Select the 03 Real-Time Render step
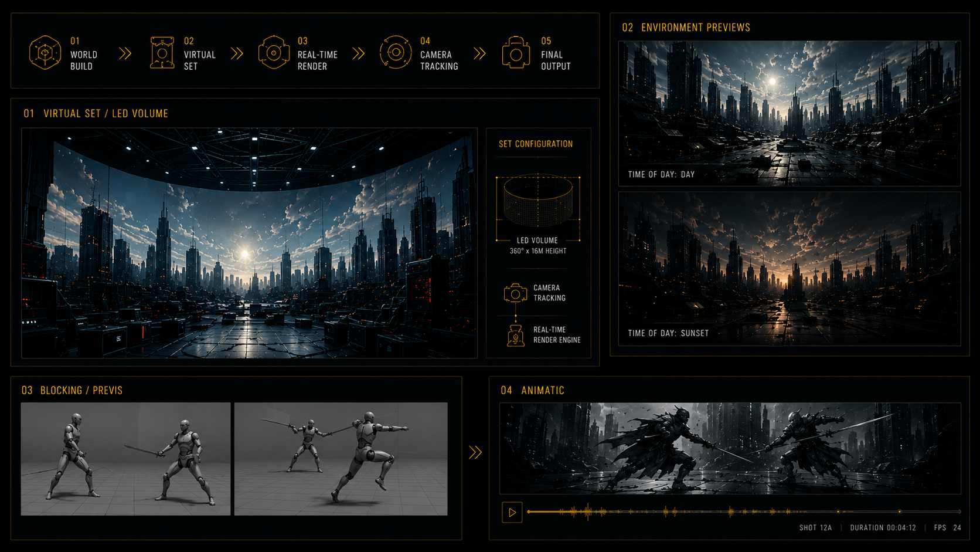This screenshot has height=552, width=980. tap(298, 53)
